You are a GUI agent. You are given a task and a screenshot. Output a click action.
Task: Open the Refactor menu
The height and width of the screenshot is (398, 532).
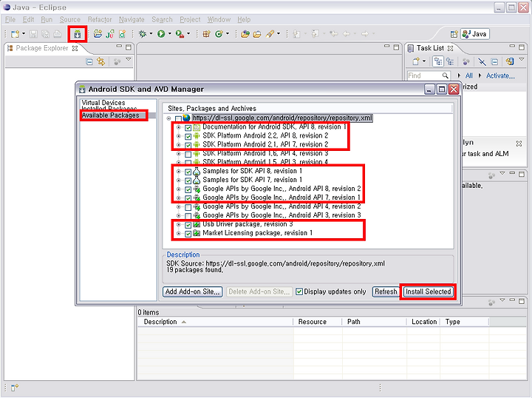(x=100, y=20)
